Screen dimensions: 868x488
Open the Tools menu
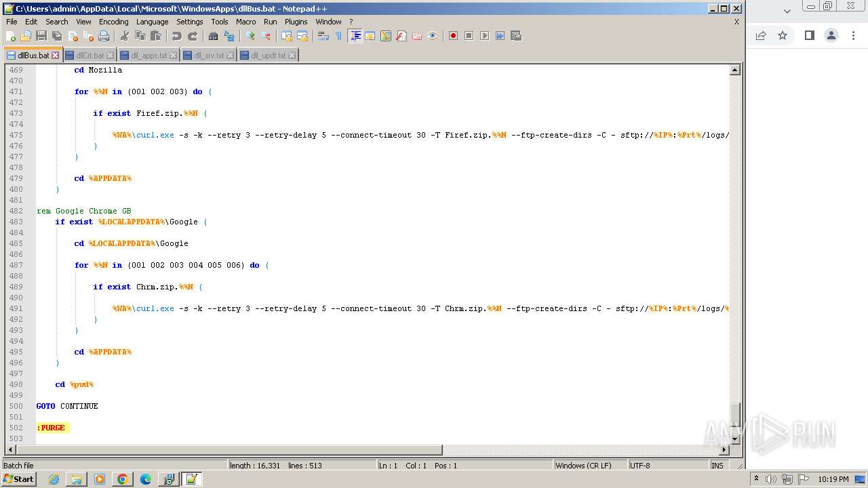tap(220, 22)
